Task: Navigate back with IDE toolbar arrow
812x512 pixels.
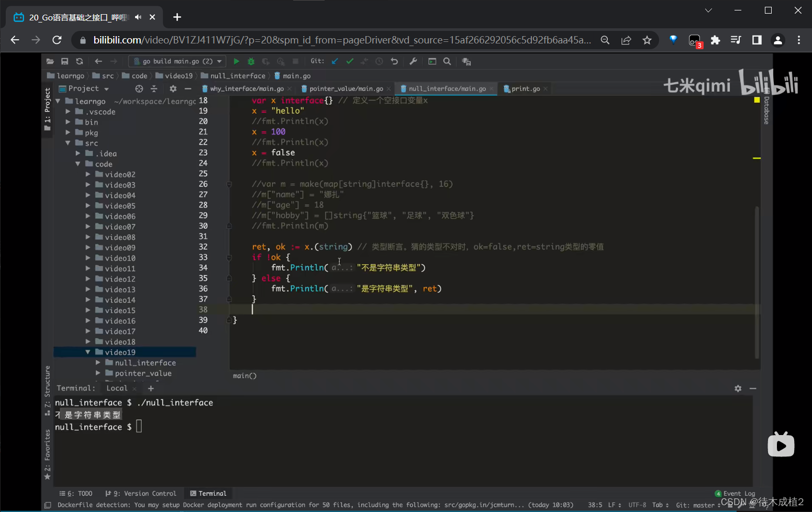Action: pos(98,61)
